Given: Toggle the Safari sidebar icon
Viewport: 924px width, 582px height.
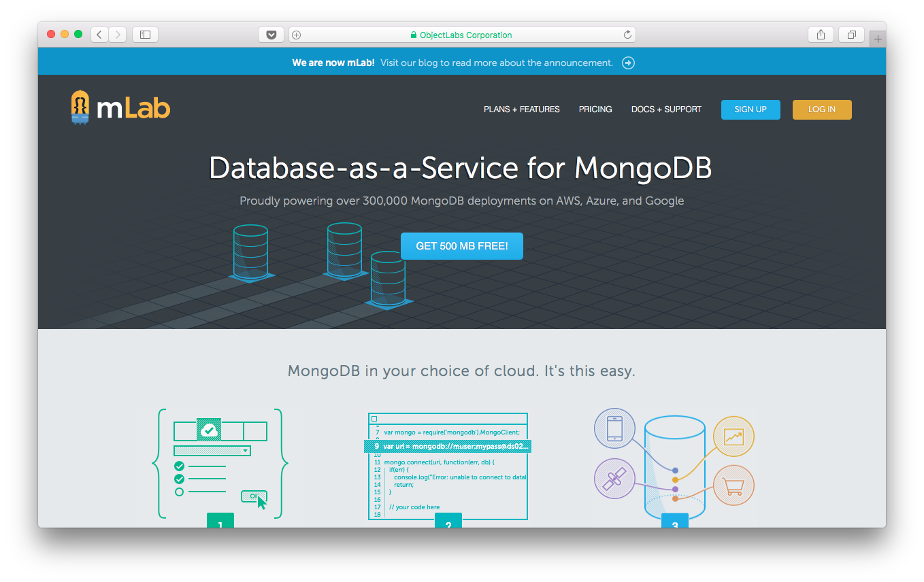Looking at the screenshot, I should click(x=145, y=35).
